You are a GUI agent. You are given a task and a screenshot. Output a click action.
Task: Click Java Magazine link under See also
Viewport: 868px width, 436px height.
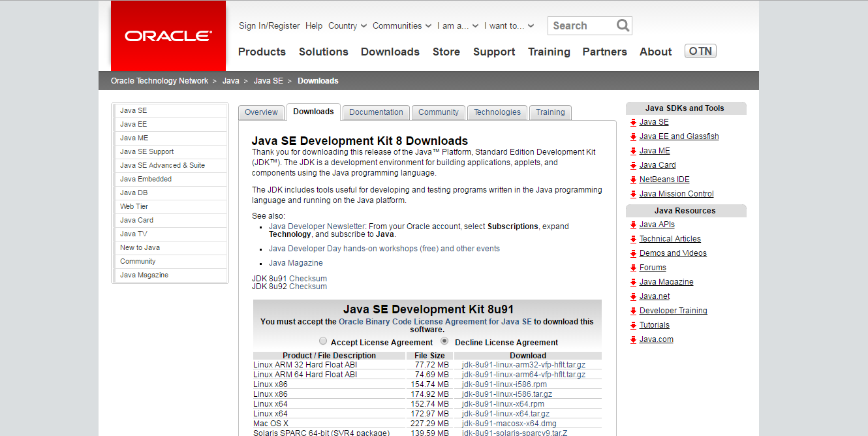(296, 263)
